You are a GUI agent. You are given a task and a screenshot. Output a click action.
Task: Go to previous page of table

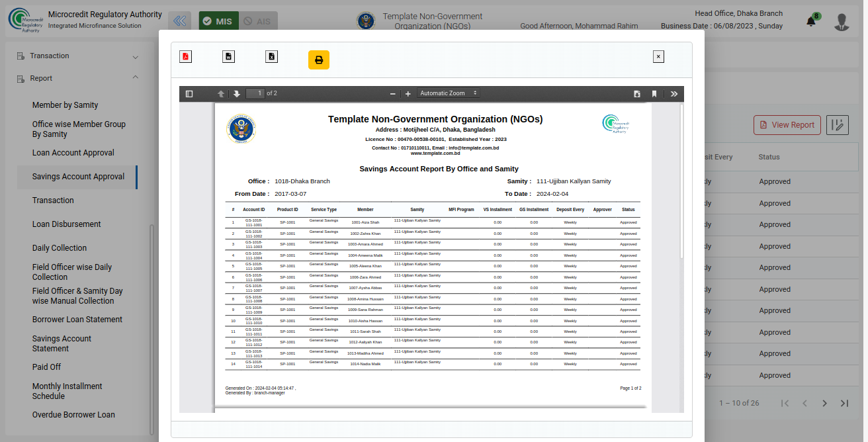coord(804,403)
